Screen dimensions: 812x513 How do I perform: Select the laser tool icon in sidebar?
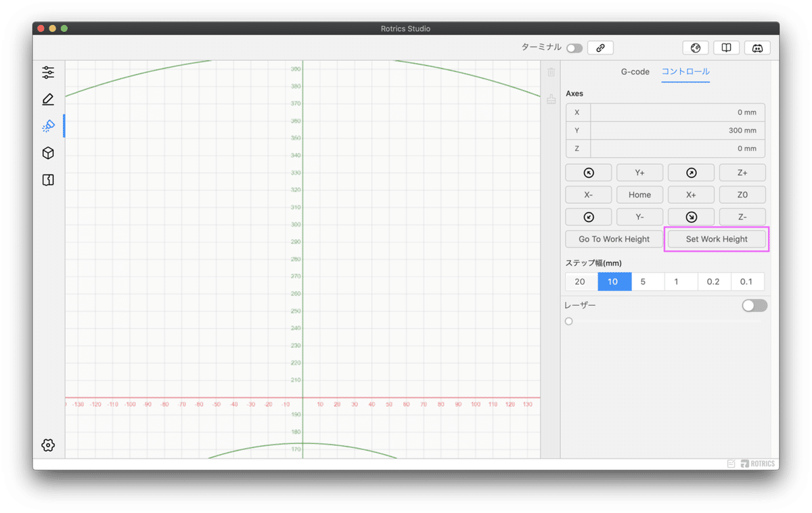(48, 127)
